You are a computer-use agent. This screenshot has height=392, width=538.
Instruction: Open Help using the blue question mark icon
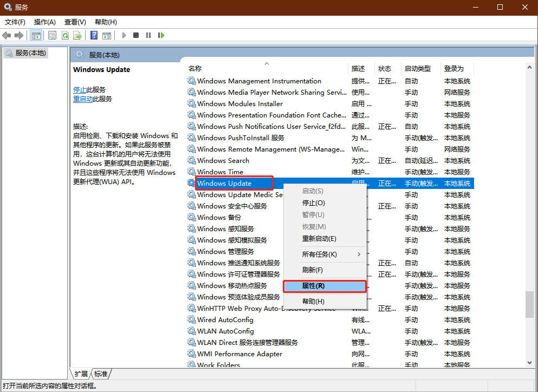pyautogui.click(x=94, y=35)
